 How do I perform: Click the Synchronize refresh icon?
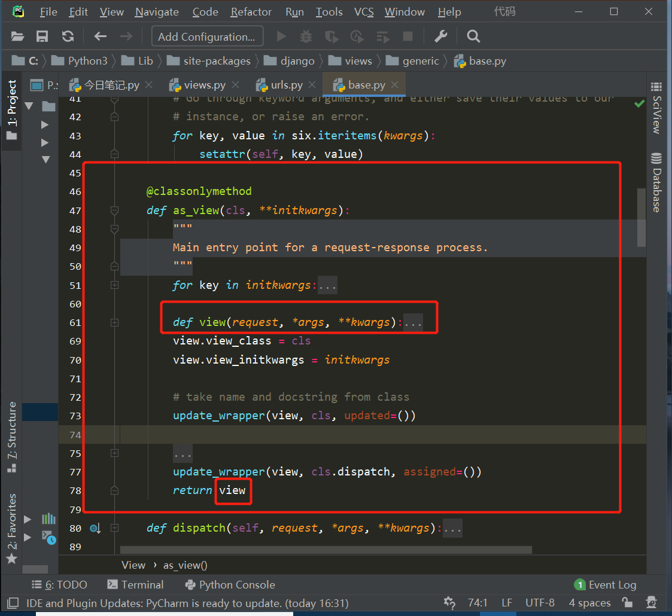click(x=68, y=36)
